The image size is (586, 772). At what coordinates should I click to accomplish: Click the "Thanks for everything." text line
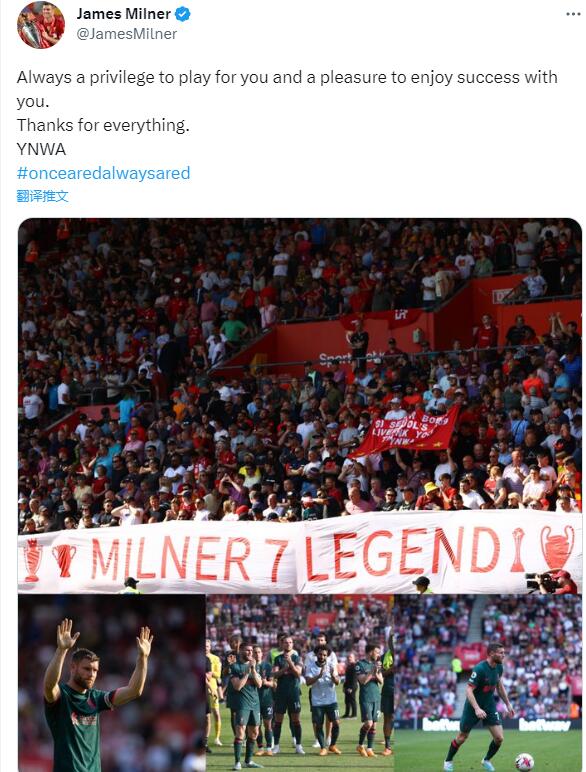(x=103, y=125)
